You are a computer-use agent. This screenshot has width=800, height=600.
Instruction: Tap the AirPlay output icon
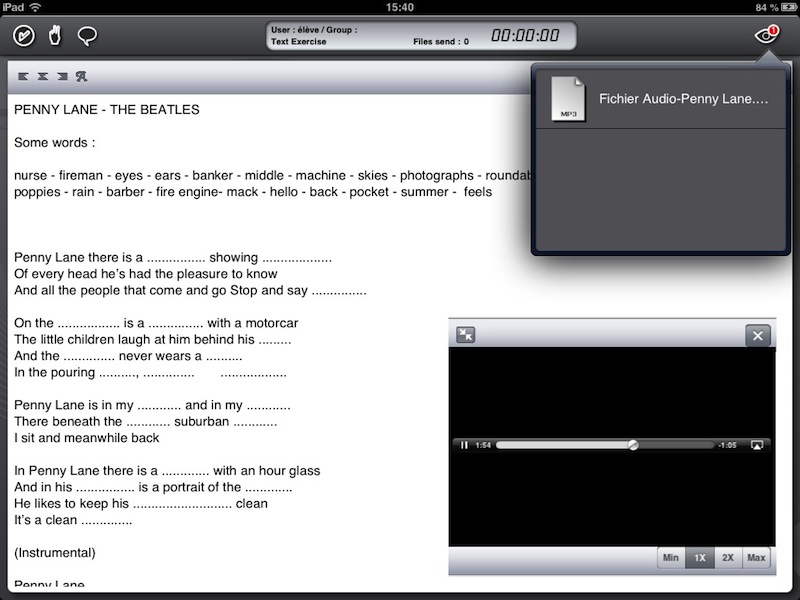point(757,445)
